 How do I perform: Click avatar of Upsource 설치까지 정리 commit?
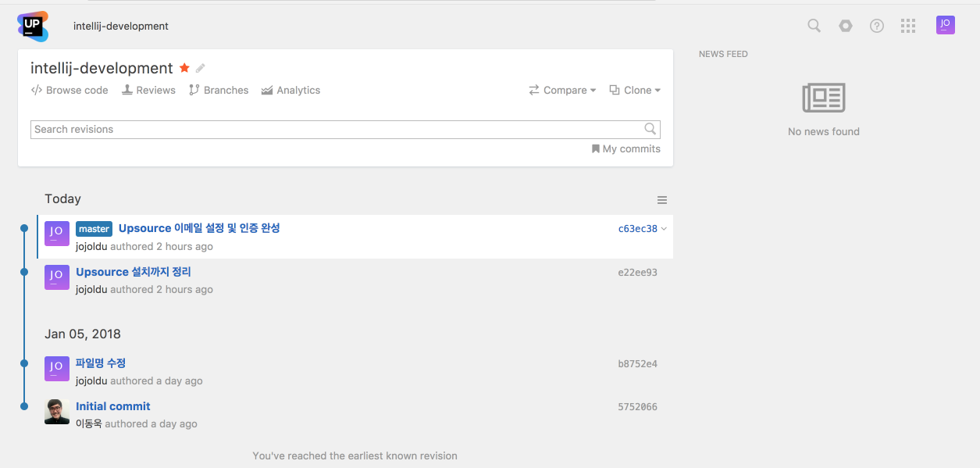click(57, 277)
